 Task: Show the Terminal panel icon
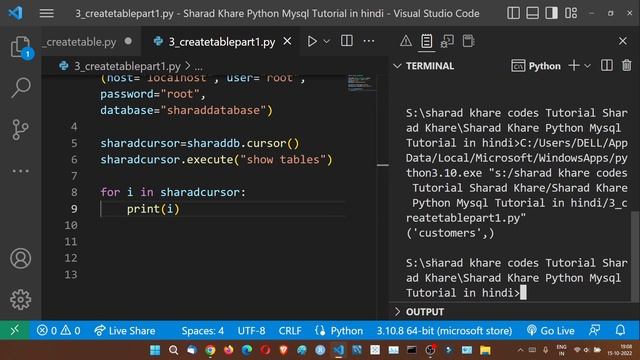tap(468, 41)
